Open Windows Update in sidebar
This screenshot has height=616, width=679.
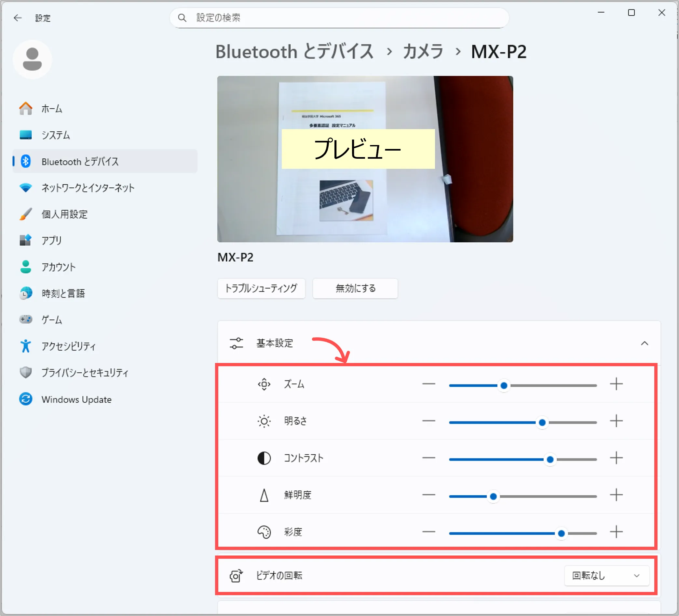point(76,400)
